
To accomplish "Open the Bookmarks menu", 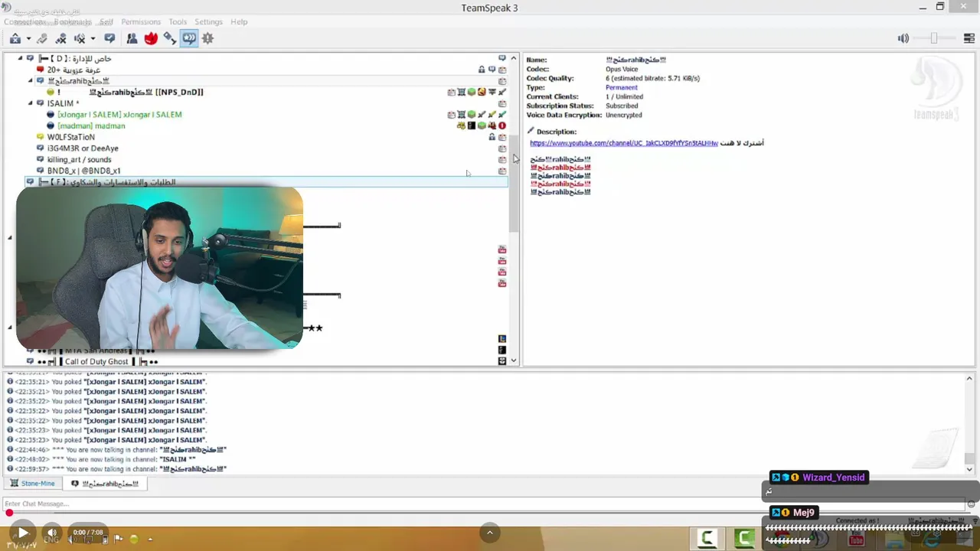I will (72, 21).
